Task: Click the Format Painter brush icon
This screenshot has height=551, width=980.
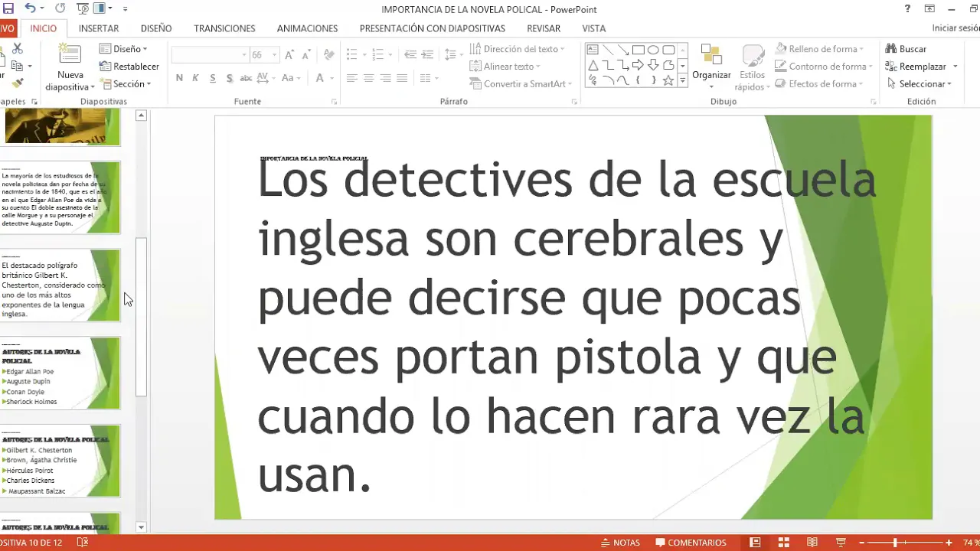Action: point(18,83)
